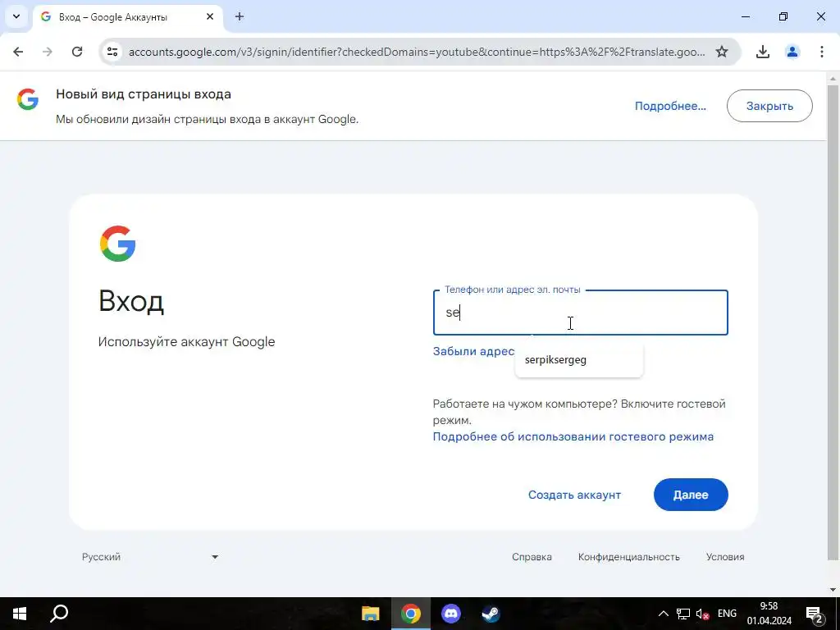Viewport: 840px width, 630px height.
Task: Open Steam from the taskbar
Action: tap(491, 614)
